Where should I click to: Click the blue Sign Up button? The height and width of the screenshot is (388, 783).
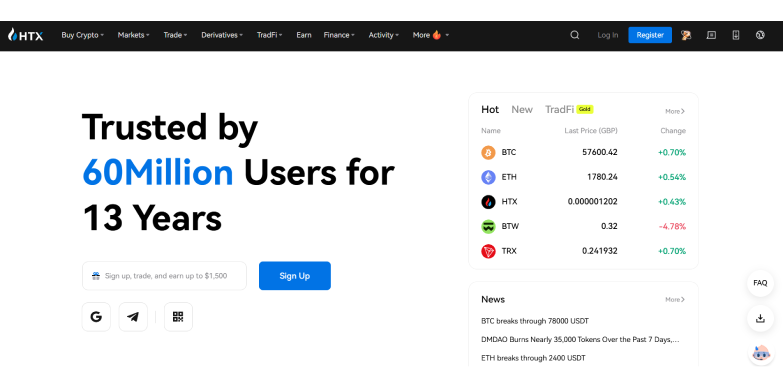(x=295, y=276)
